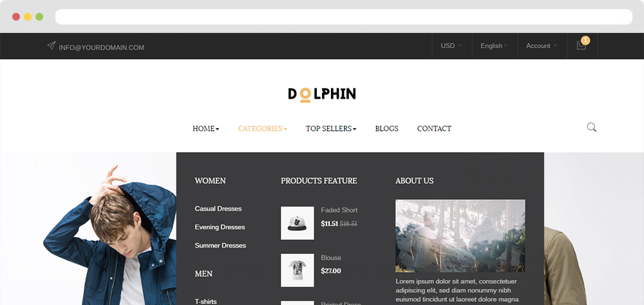Image resolution: width=644 pixels, height=305 pixels.
Task: Go to the Contact page
Action: [434, 129]
